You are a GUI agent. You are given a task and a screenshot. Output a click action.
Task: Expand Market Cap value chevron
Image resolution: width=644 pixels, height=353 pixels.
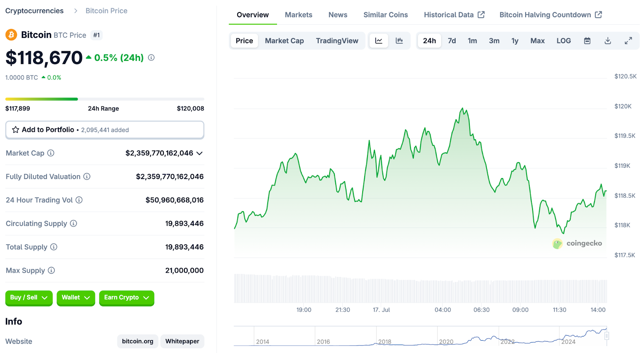[x=199, y=153]
